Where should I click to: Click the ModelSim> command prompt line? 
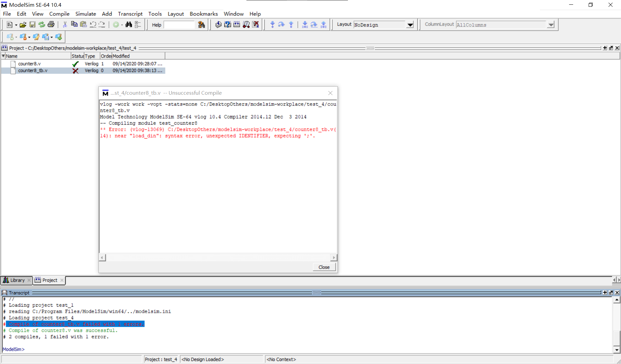tap(13, 350)
